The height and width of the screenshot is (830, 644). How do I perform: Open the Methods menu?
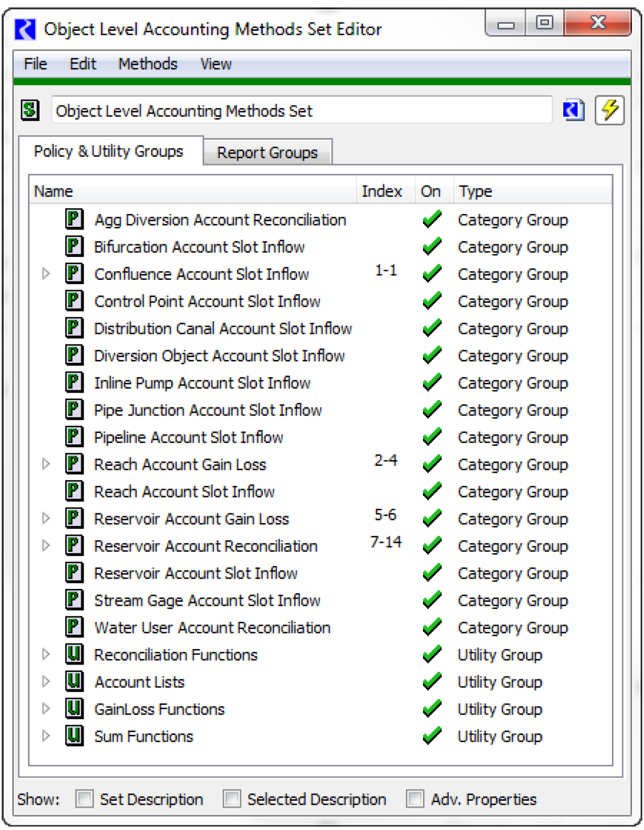click(148, 64)
